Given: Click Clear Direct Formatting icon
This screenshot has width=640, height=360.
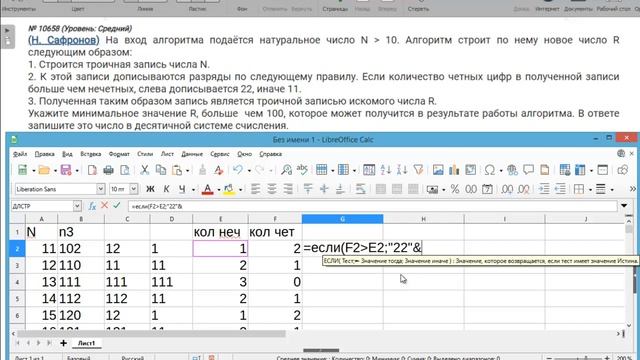Looking at the screenshot, I should pyautogui.click(x=219, y=170).
